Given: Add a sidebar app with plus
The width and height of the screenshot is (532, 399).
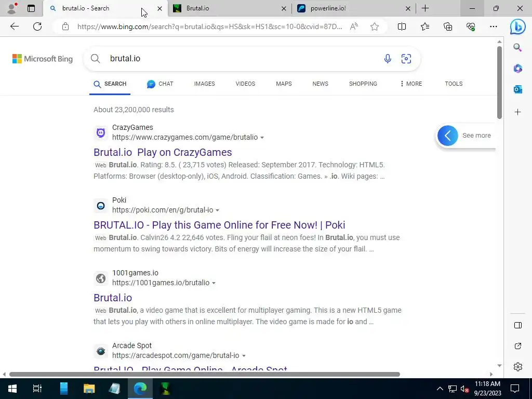Looking at the screenshot, I should [x=517, y=112].
